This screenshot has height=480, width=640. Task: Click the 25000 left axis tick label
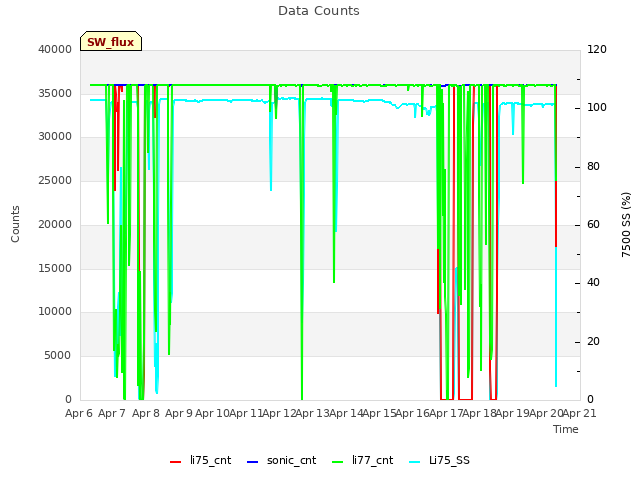(55, 180)
